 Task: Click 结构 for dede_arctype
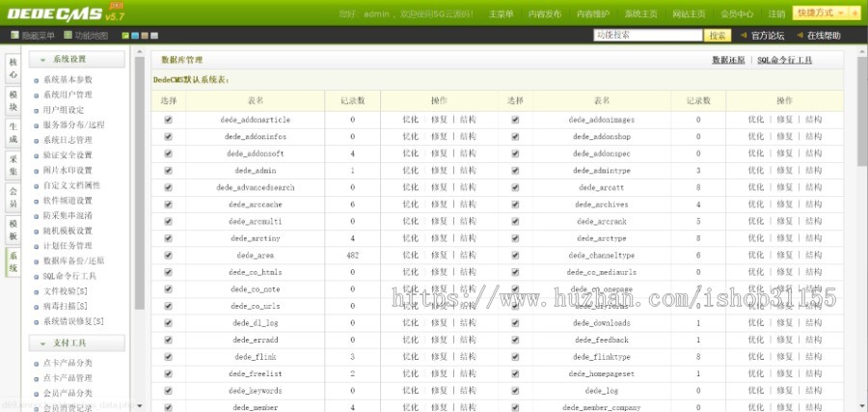click(x=813, y=238)
